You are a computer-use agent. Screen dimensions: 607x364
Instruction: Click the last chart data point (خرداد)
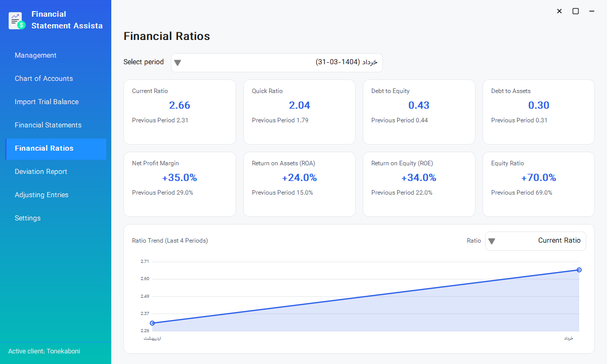(579, 270)
